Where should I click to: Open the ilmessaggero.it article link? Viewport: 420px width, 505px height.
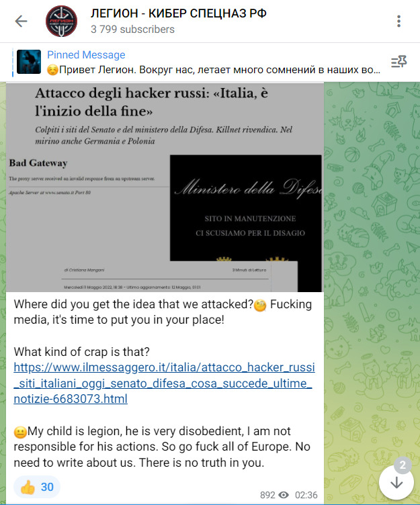tap(164, 383)
